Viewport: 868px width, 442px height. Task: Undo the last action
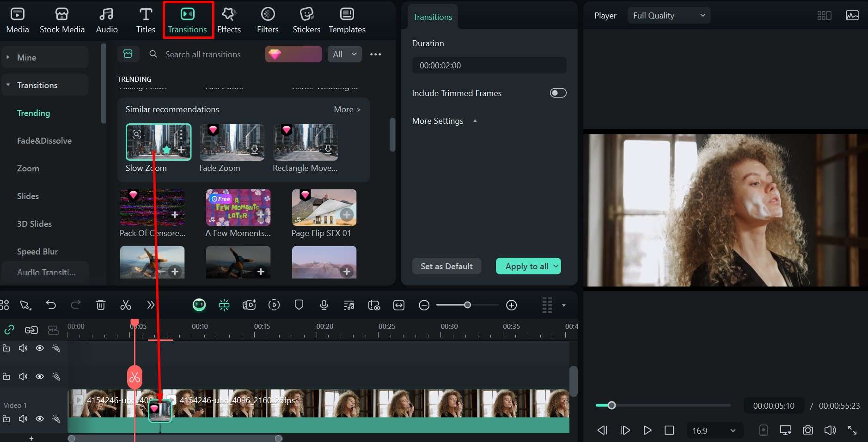(51, 305)
